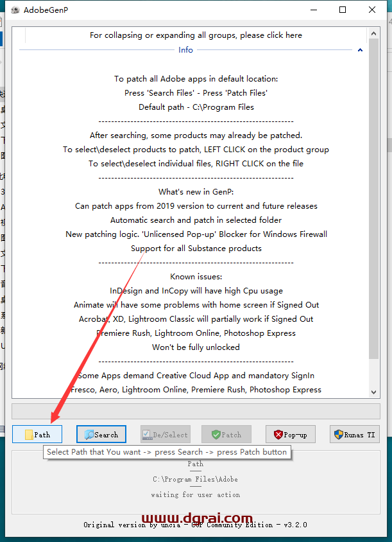This screenshot has height=542, width=392.
Task: Click 'Support for all Substance products' line
Action: (x=196, y=248)
